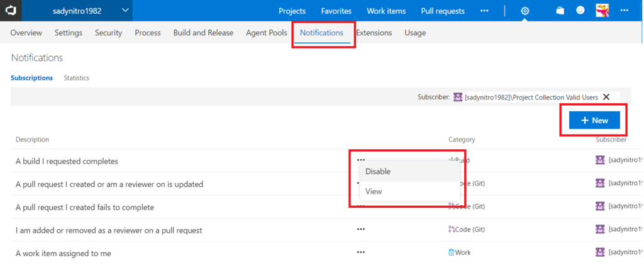The image size is (644, 265).
Task: Open the Extensions tab
Action: tap(374, 33)
